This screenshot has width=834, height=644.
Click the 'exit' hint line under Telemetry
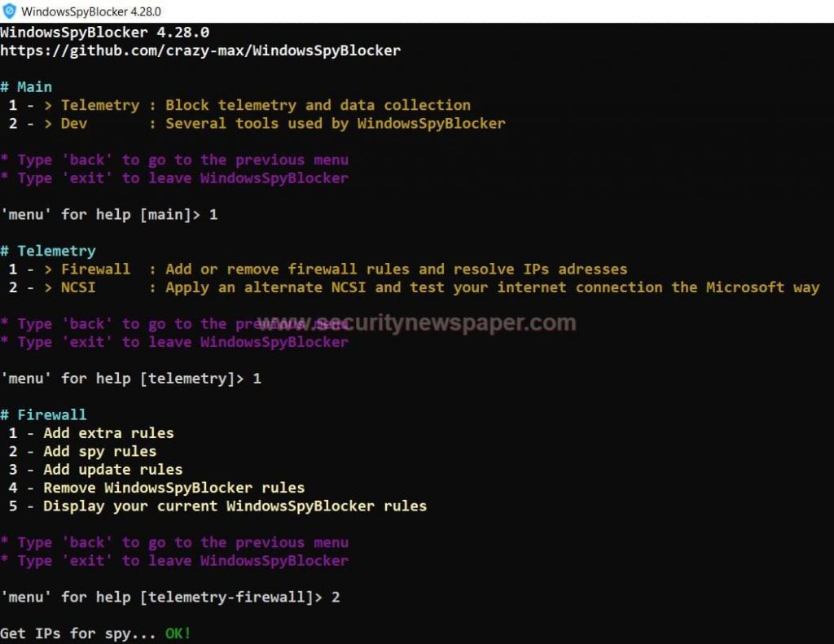pyautogui.click(x=174, y=342)
